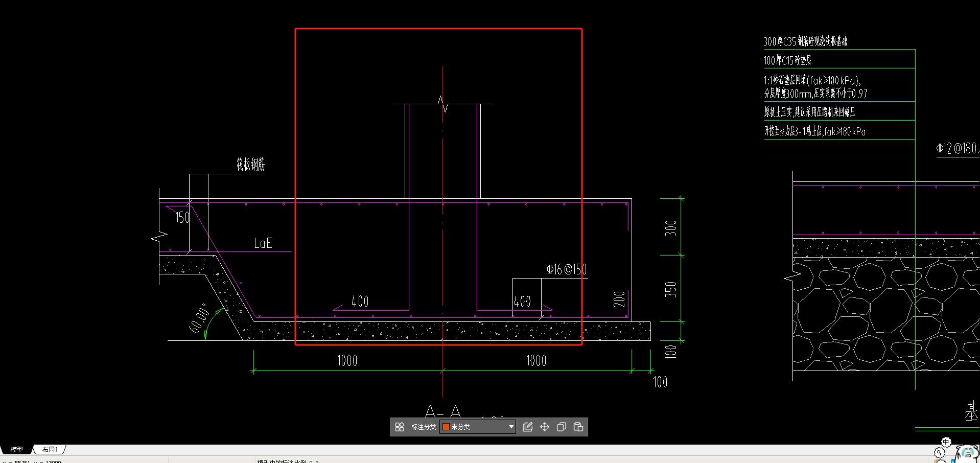This screenshot has width=980, height=463.
Task: Select the 原状土压实 note line
Action: [x=810, y=112]
